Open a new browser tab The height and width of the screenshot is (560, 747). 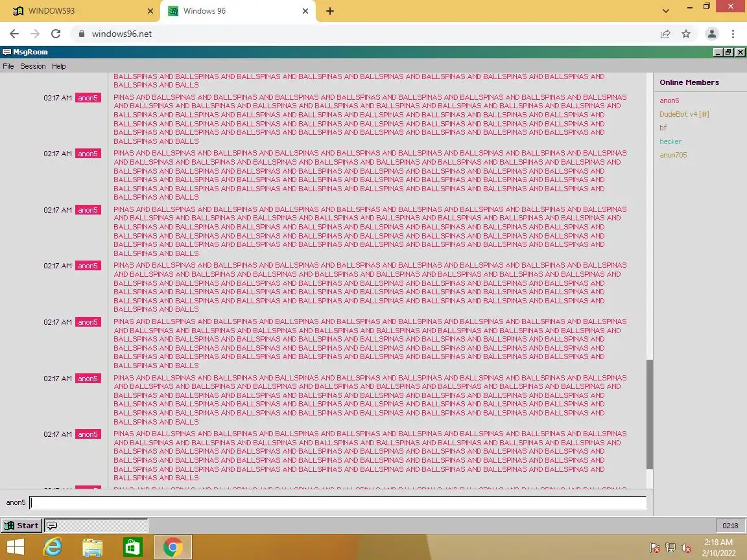[x=329, y=11]
